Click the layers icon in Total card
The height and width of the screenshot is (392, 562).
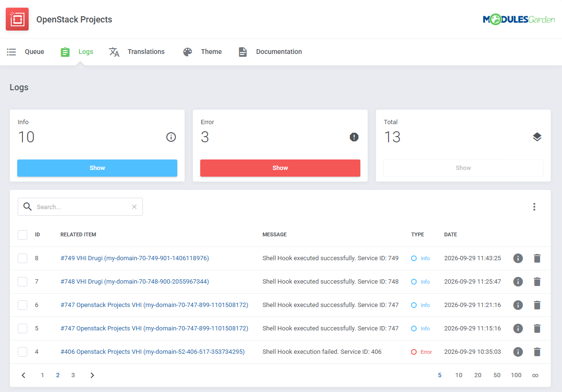point(537,137)
